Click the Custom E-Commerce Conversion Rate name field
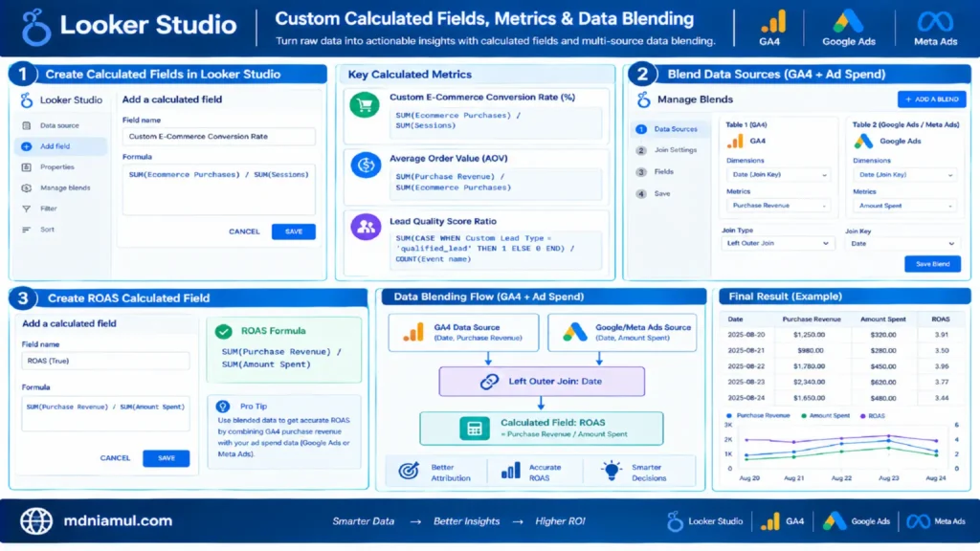Screen dimensions: 980x551 point(219,137)
